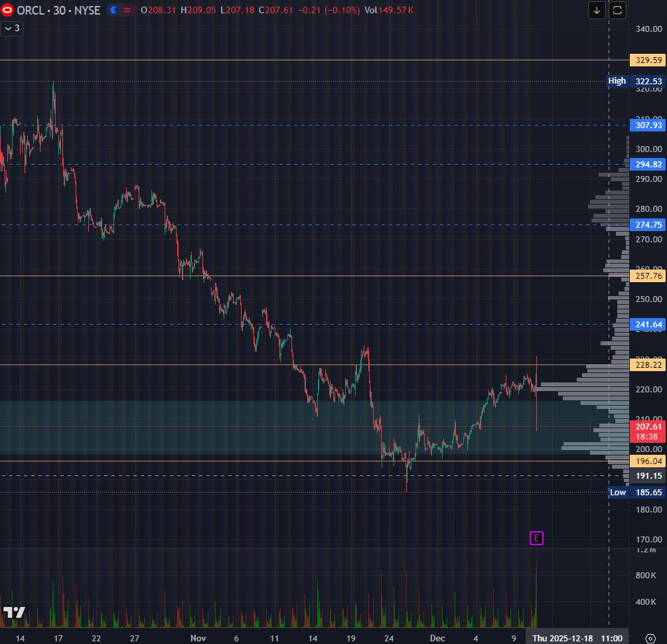667x644 pixels.
Task: Select the 307.93 blue dashed line label
Action: click(x=648, y=125)
